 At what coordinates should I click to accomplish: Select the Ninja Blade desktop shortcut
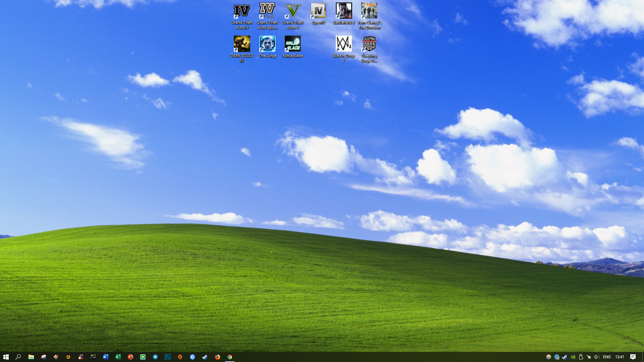coord(293,47)
